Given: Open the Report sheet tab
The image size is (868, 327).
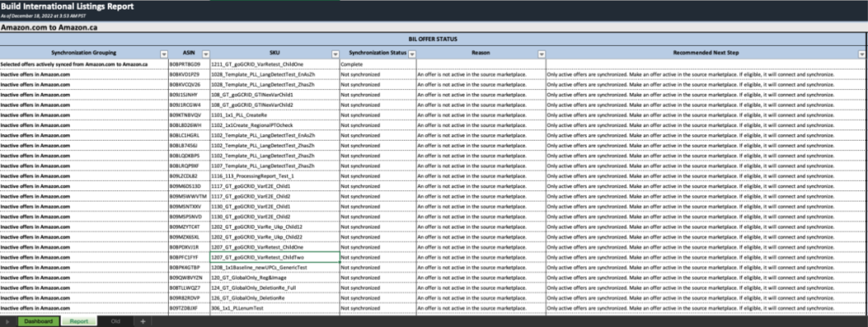Looking at the screenshot, I should (x=78, y=321).
